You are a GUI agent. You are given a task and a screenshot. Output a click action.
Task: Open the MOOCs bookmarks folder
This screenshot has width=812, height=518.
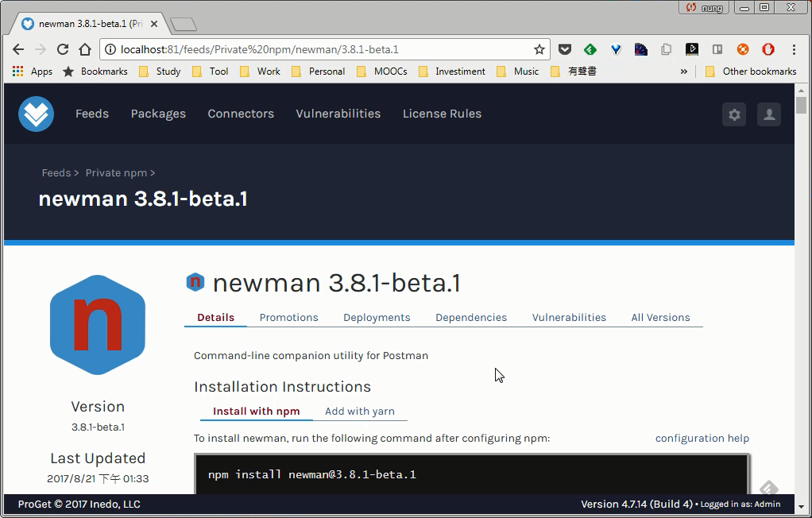pyautogui.click(x=382, y=72)
